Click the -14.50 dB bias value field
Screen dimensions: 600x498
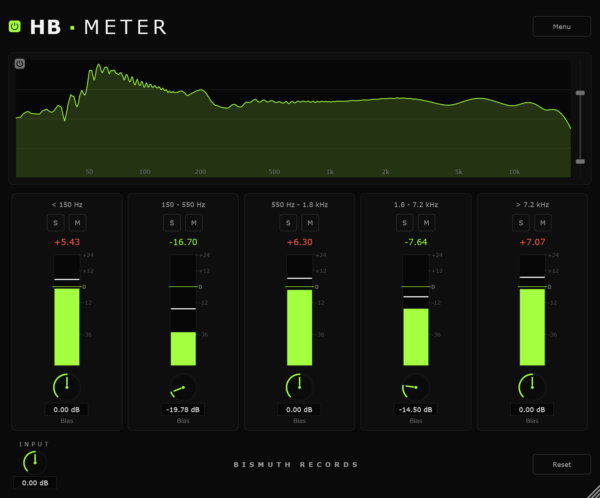[x=416, y=410]
